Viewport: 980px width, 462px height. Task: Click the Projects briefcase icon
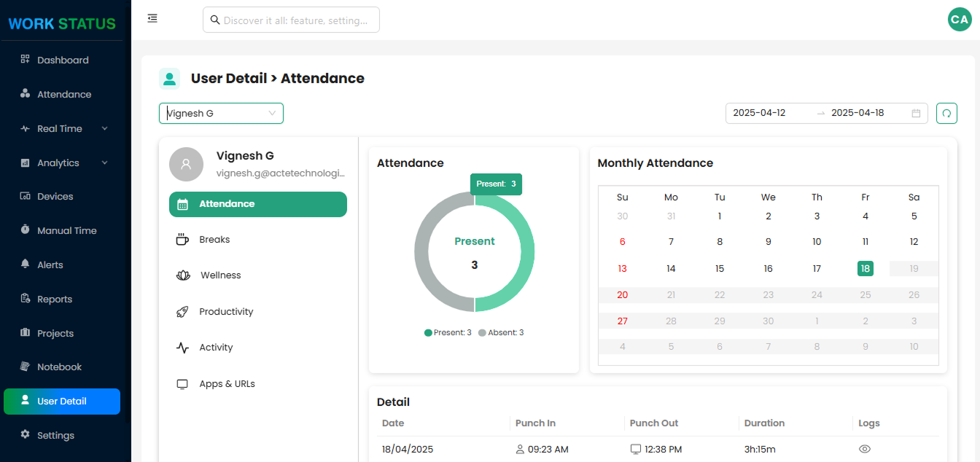(25, 333)
